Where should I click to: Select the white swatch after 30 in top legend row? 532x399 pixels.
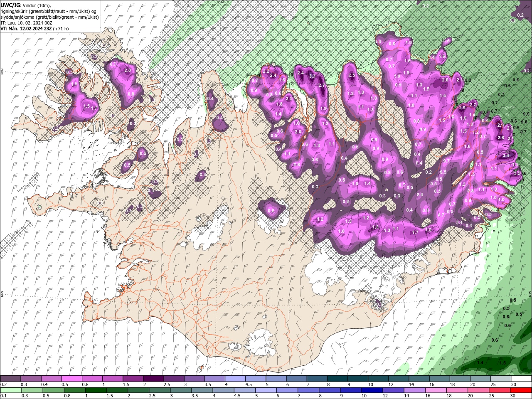tap(521, 378)
